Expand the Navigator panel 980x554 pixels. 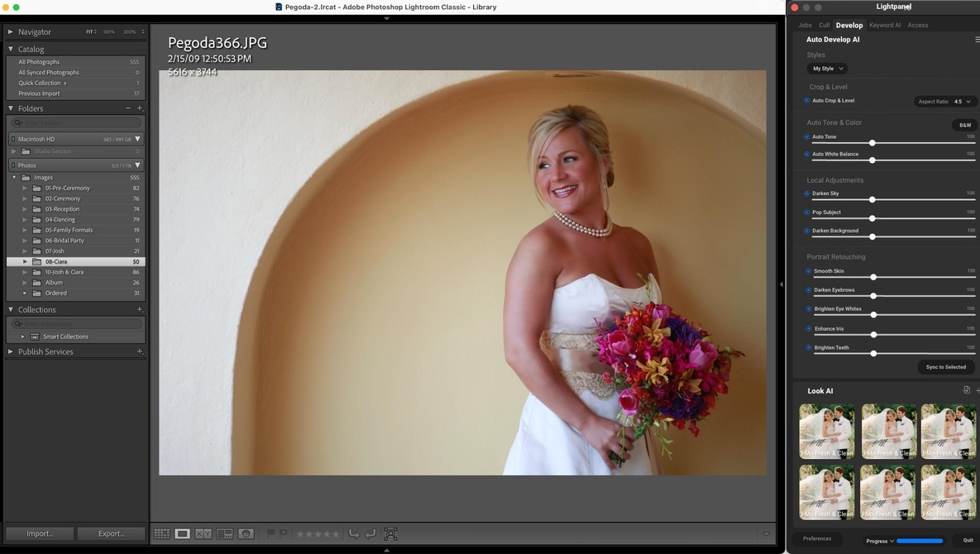tap(11, 32)
